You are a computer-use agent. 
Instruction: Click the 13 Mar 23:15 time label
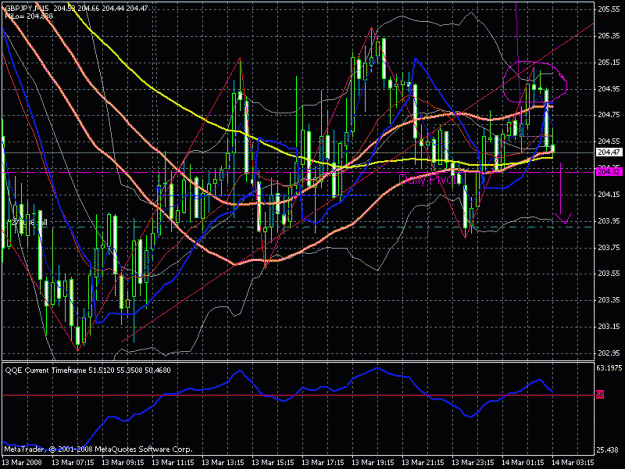473,463
